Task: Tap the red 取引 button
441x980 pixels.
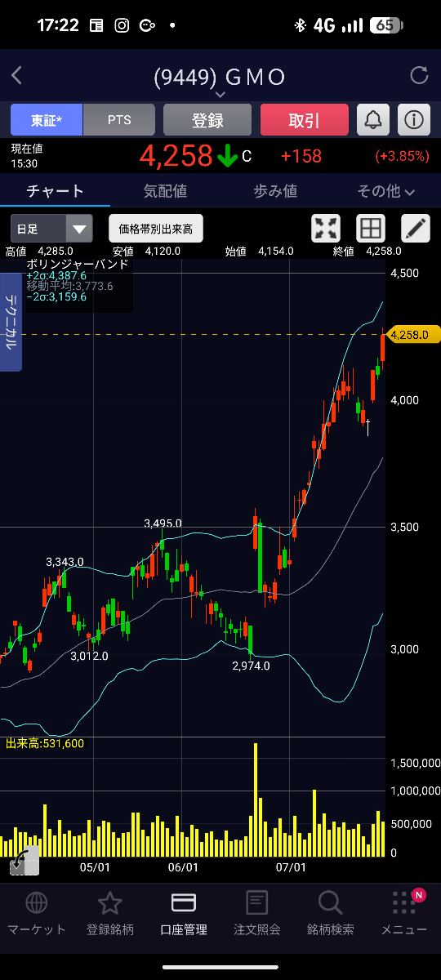Action: tap(305, 120)
